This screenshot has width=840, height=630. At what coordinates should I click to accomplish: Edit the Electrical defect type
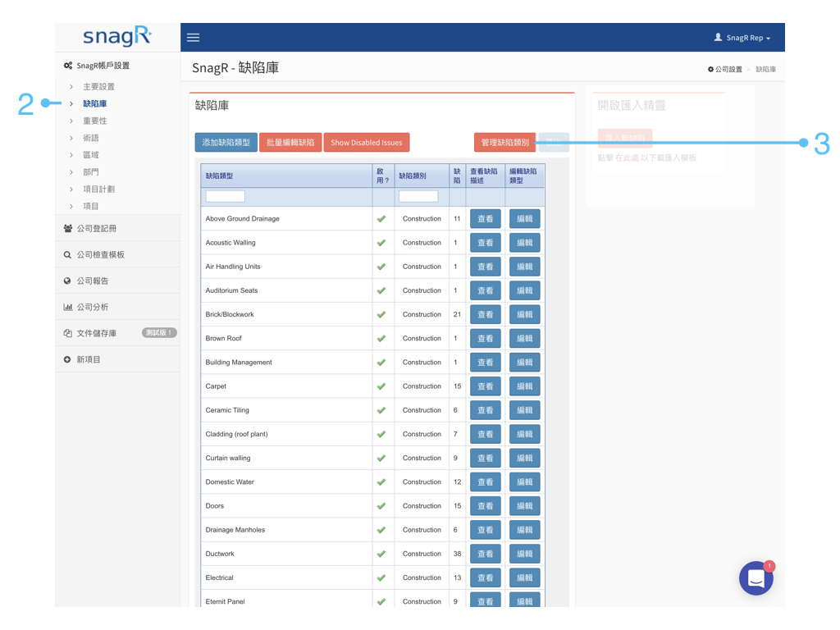point(524,577)
